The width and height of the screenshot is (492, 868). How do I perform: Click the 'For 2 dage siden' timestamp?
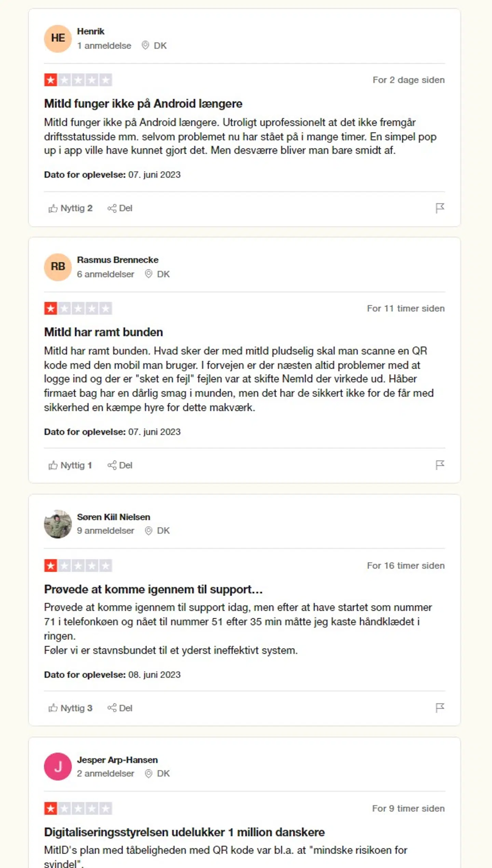(408, 80)
